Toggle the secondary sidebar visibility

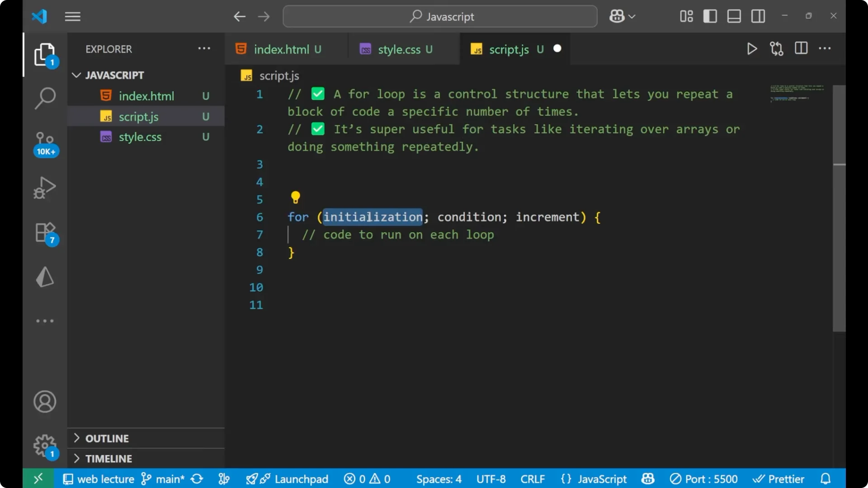[x=758, y=16]
